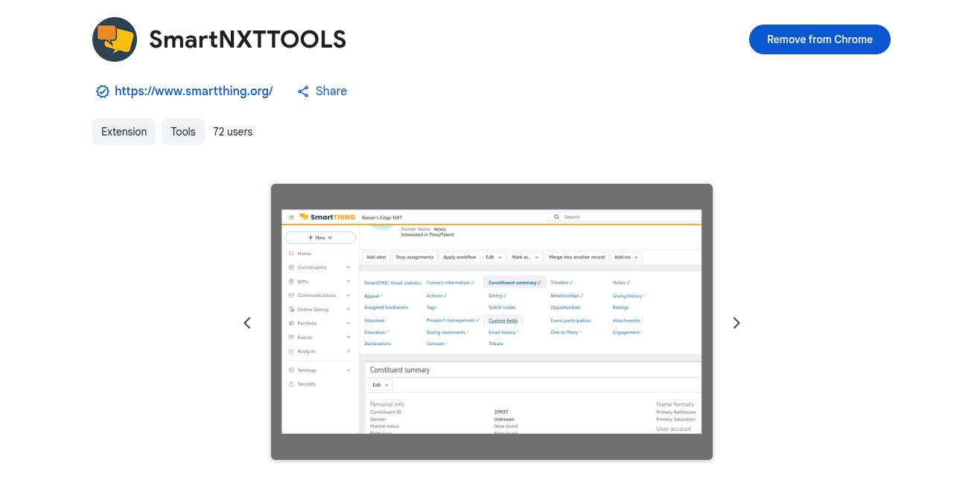This screenshot has width=980, height=477.
Task: Click the SmartNXTTOOLS extension logo
Action: point(115,39)
